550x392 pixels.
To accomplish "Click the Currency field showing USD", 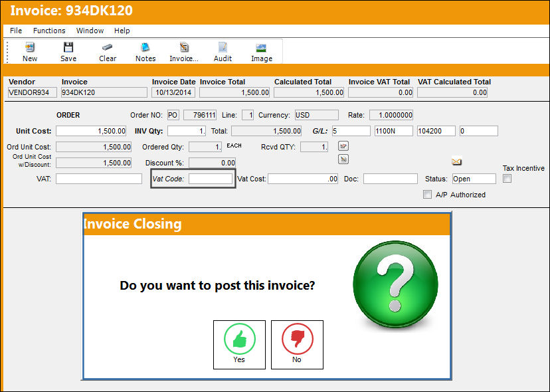I will (317, 115).
